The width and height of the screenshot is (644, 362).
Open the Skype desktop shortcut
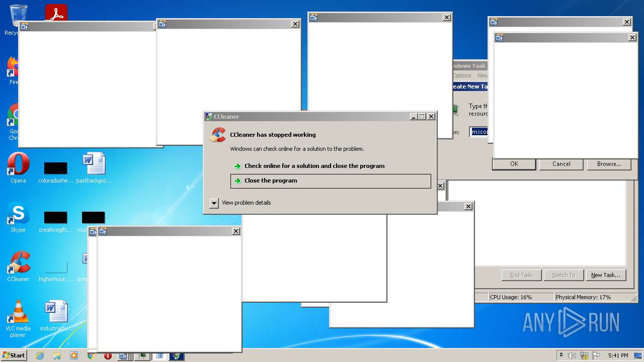[x=18, y=217]
